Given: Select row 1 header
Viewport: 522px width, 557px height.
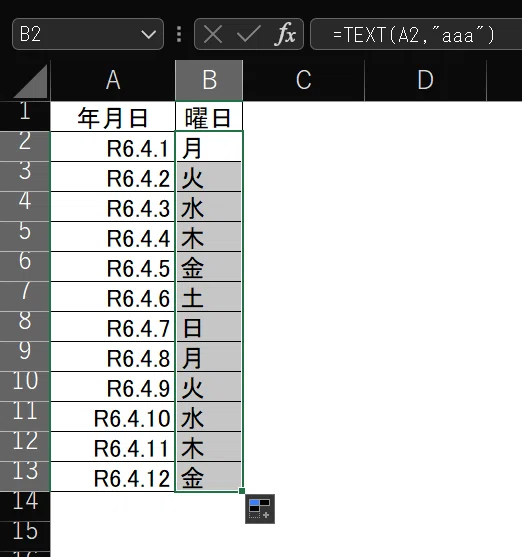Looking at the screenshot, I should point(25,116).
